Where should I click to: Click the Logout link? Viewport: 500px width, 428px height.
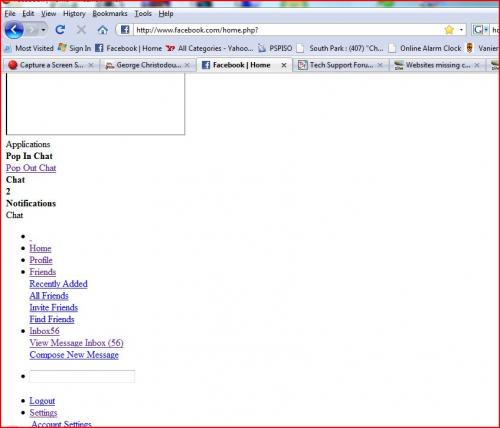click(x=42, y=401)
